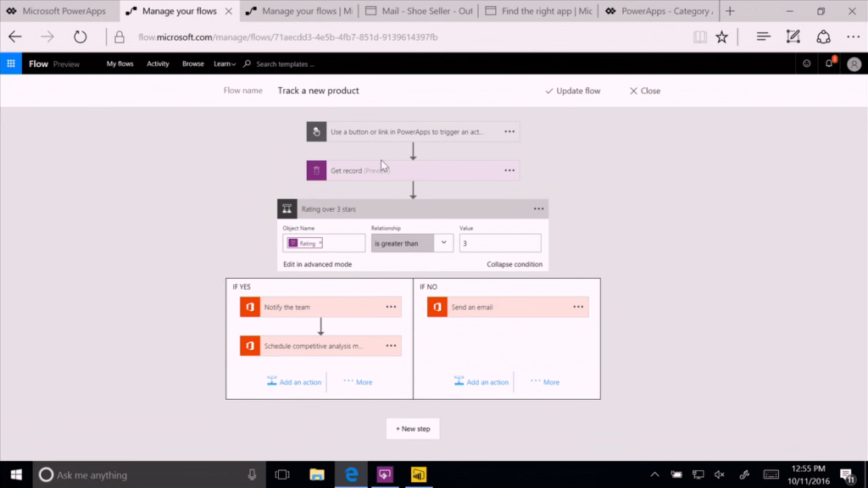Open the Activity menu item
The height and width of the screenshot is (488, 868).
(x=157, y=64)
